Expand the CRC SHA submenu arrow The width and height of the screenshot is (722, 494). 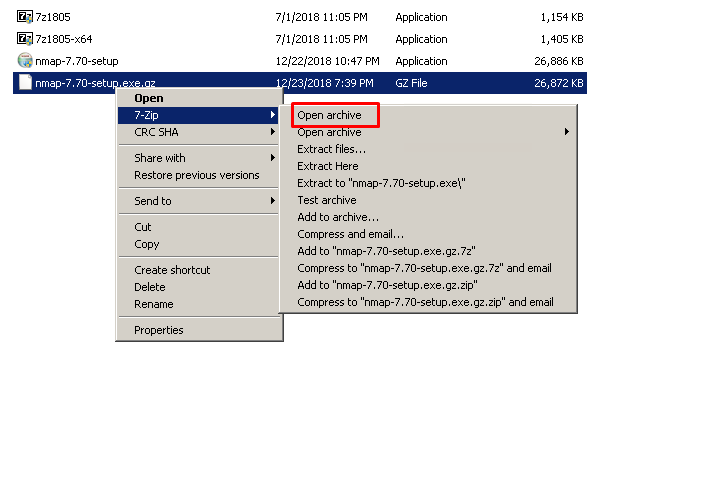pos(273,132)
